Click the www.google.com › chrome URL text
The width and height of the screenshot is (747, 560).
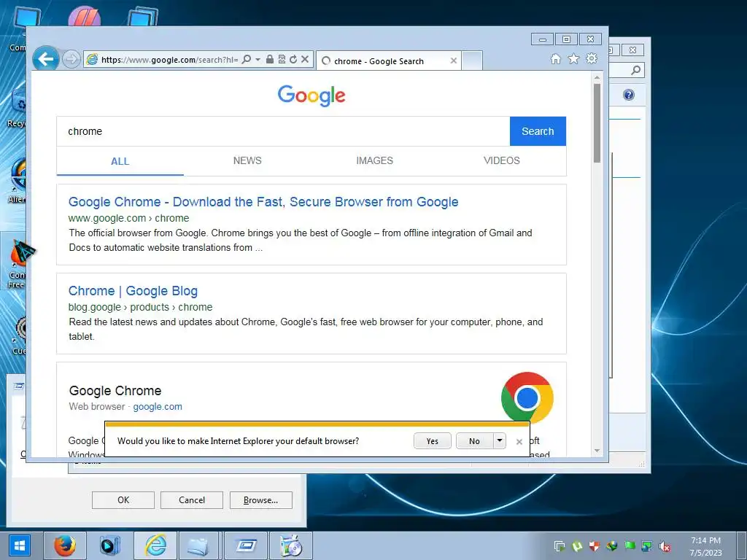tap(128, 218)
